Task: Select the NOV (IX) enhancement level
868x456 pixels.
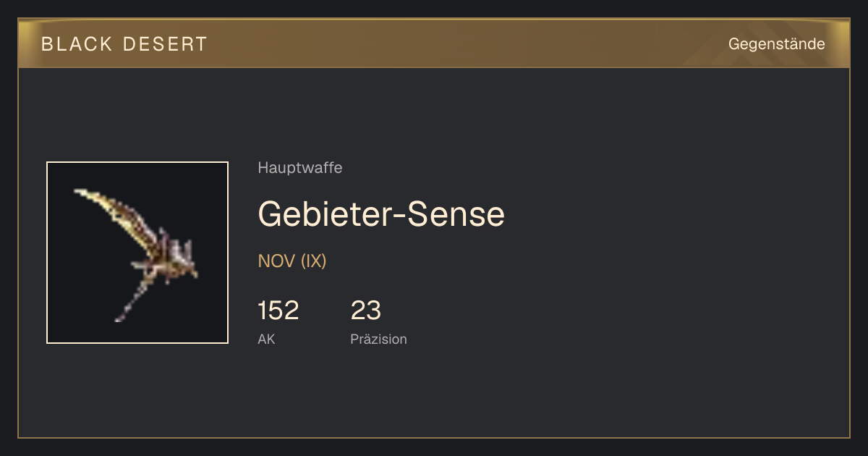Action: pyautogui.click(x=292, y=261)
